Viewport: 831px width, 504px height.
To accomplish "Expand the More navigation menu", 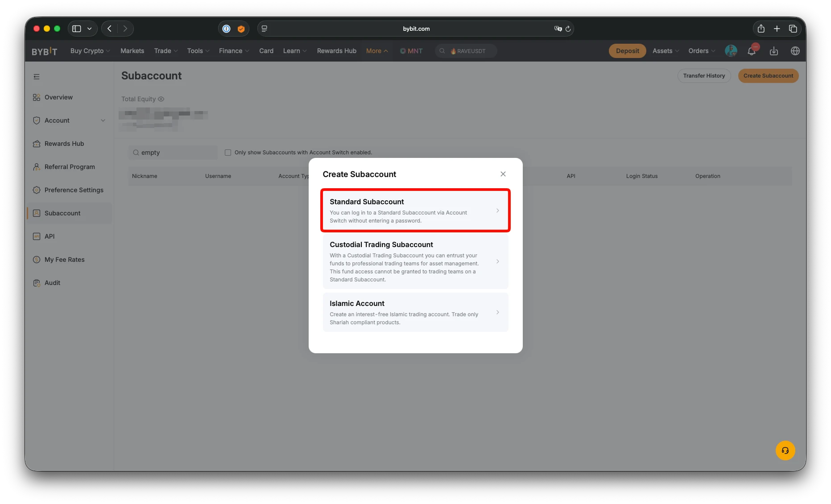I will pos(377,51).
